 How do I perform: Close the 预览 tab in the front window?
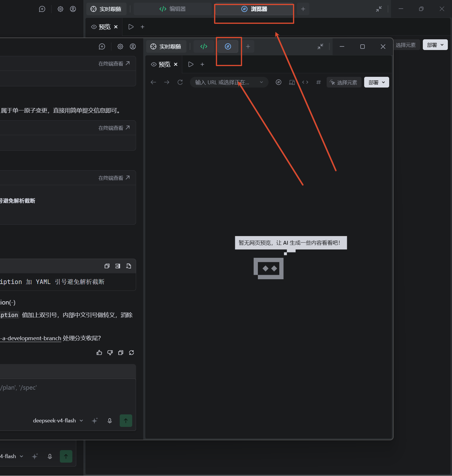(x=176, y=64)
